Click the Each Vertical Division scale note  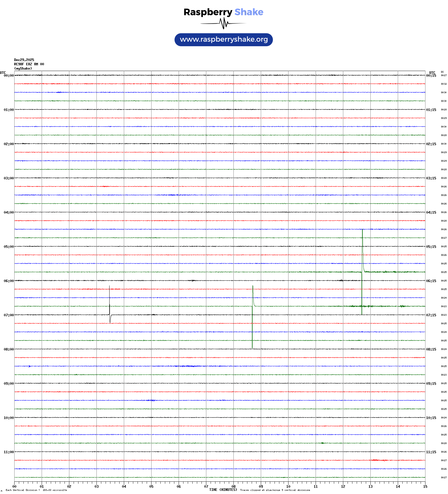(x=36, y=490)
